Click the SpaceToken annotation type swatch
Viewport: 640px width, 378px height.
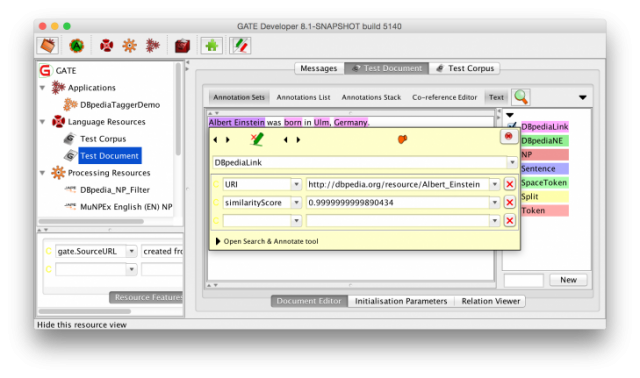tap(544, 182)
